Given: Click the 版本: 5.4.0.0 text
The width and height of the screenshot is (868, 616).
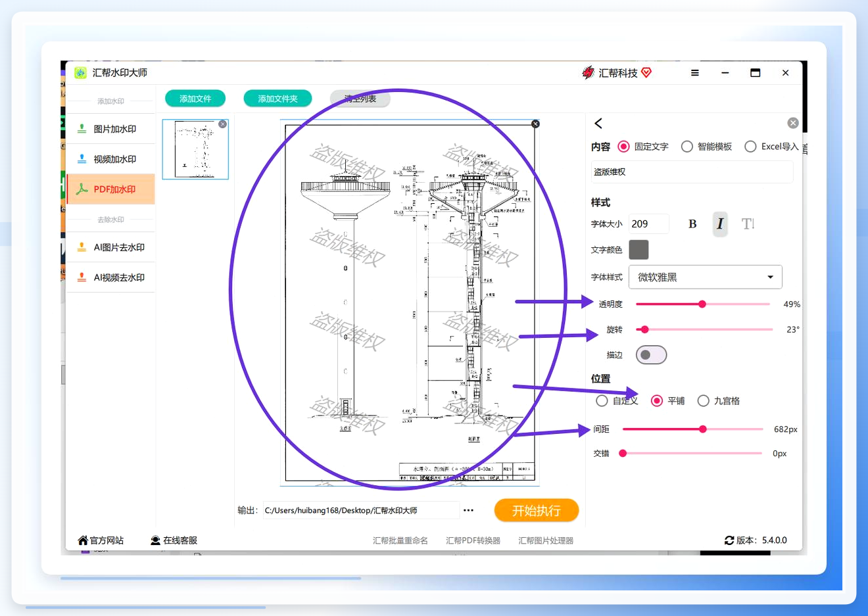Looking at the screenshot, I should (761, 540).
